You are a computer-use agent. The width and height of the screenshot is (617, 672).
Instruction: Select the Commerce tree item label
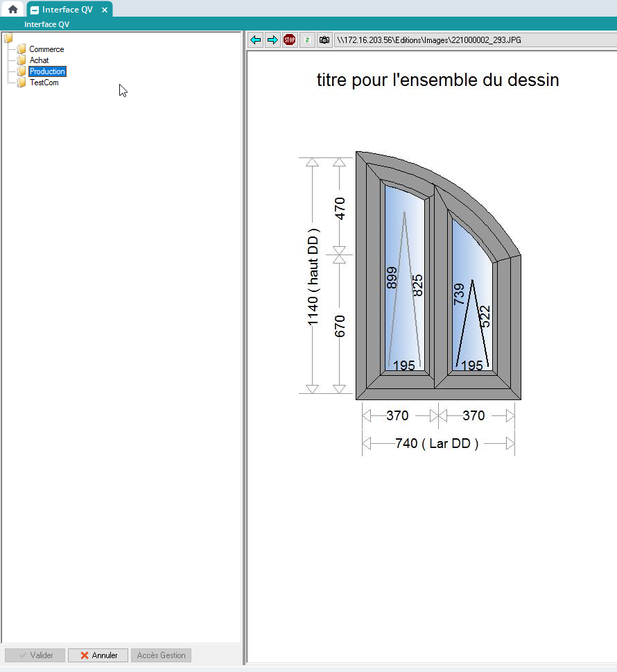[x=46, y=49]
